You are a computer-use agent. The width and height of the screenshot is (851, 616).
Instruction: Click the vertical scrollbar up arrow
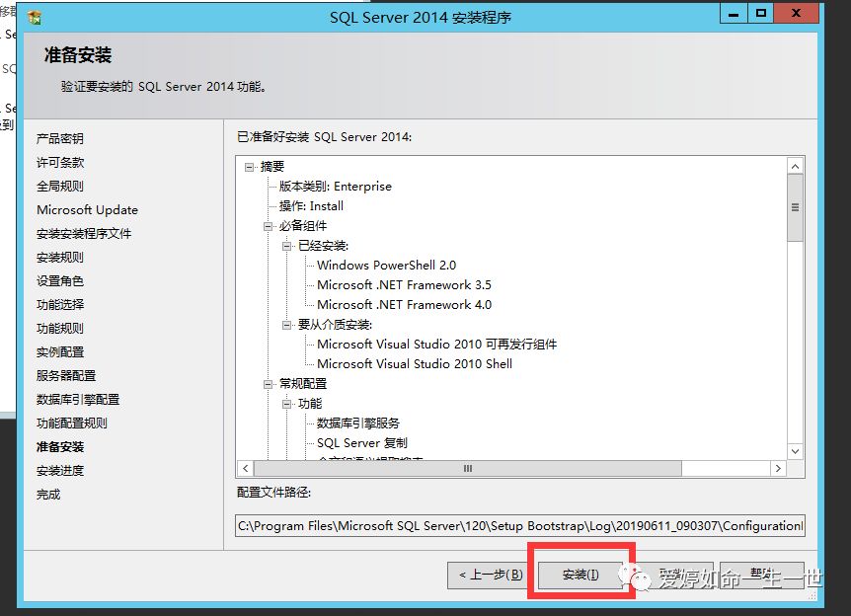click(795, 167)
